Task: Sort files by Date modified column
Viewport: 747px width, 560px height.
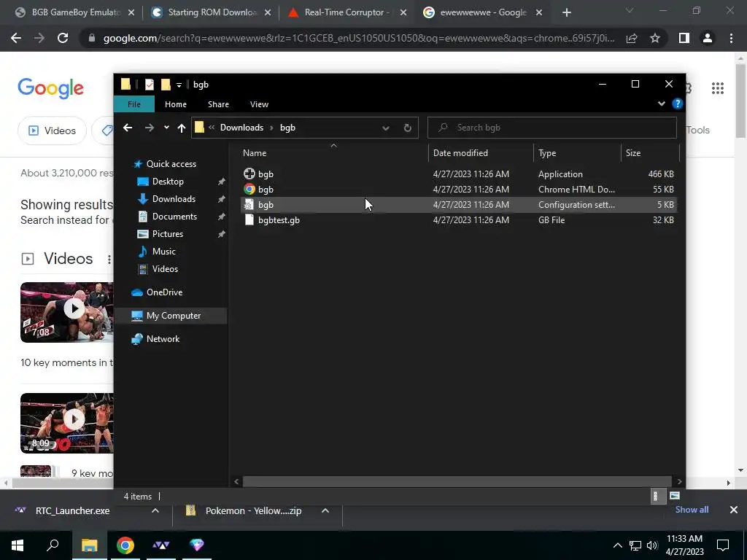Action: 481,153
